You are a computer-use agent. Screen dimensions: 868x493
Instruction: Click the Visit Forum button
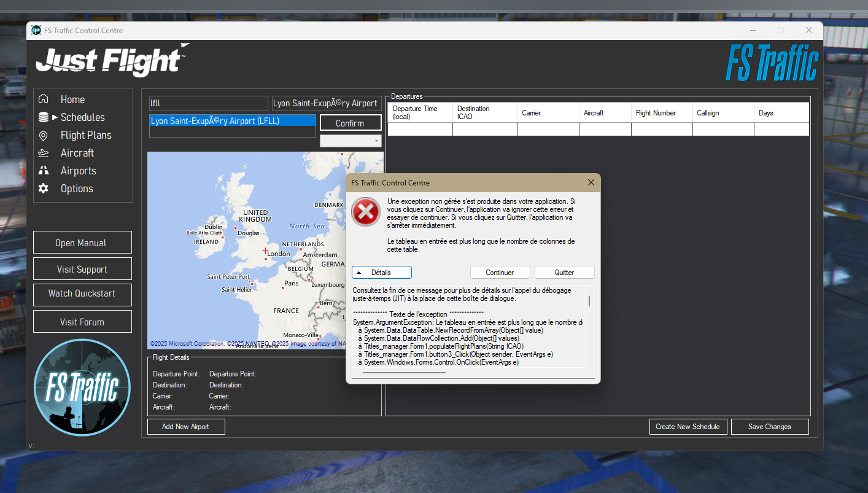[82, 322]
